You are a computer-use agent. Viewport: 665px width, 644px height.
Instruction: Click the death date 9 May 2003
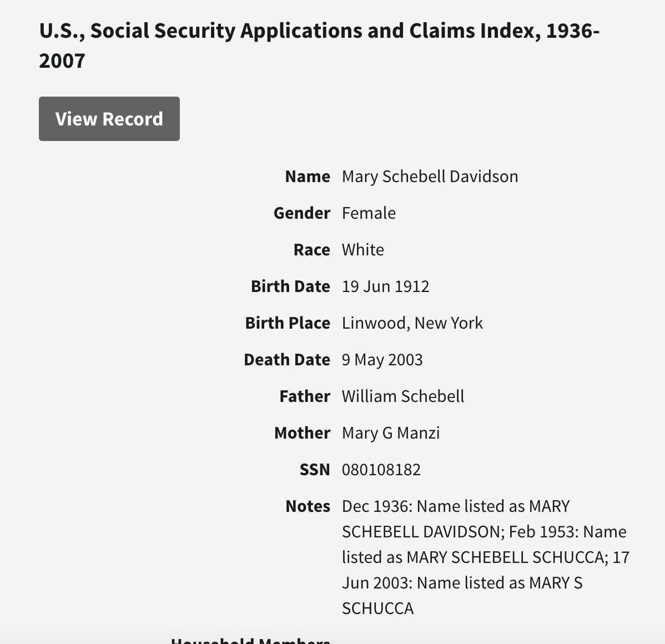pyautogui.click(x=382, y=360)
